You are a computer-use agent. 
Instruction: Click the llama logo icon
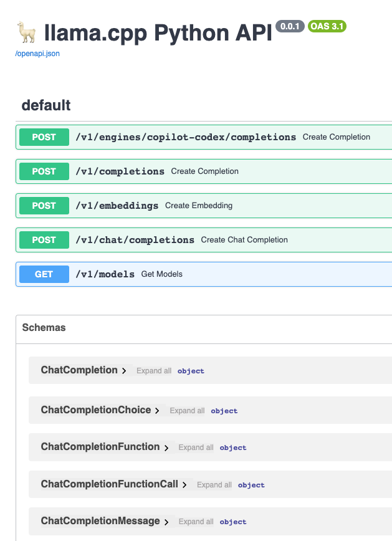pos(23,31)
